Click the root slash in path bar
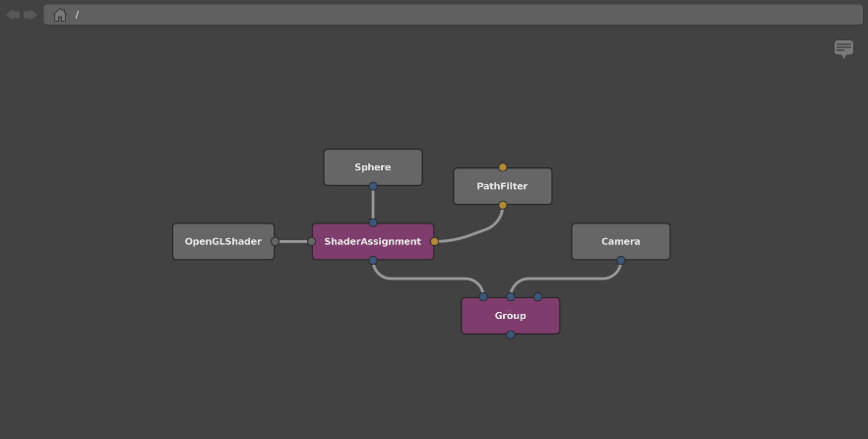The height and width of the screenshot is (439, 868). (x=77, y=15)
